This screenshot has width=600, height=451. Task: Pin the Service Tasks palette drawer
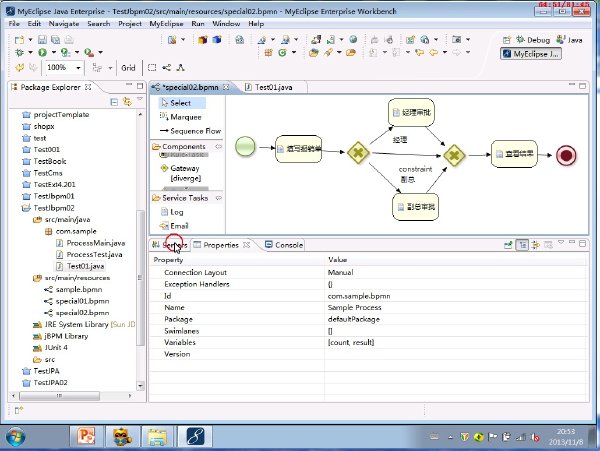[x=219, y=198]
